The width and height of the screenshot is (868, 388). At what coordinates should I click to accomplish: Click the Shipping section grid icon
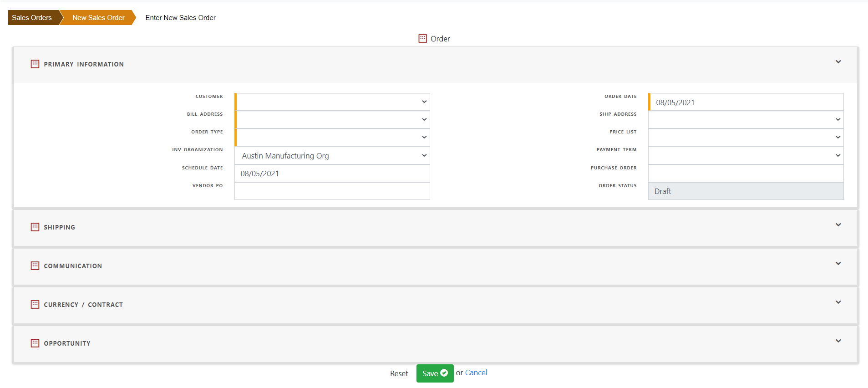click(35, 227)
